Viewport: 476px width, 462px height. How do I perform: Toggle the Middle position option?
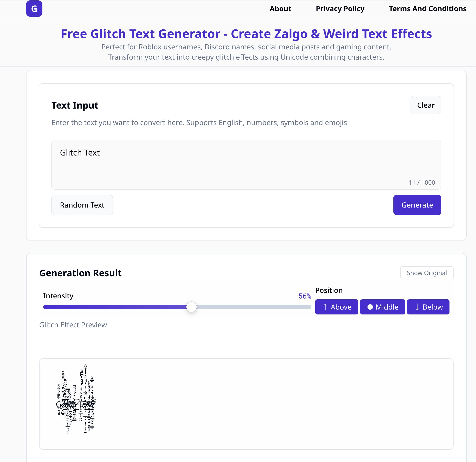click(383, 307)
